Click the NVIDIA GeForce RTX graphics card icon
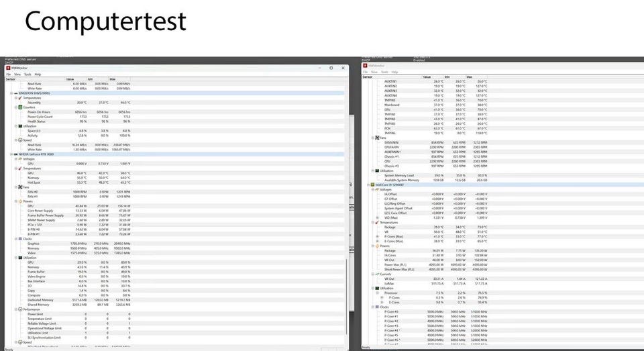 (x=16, y=154)
